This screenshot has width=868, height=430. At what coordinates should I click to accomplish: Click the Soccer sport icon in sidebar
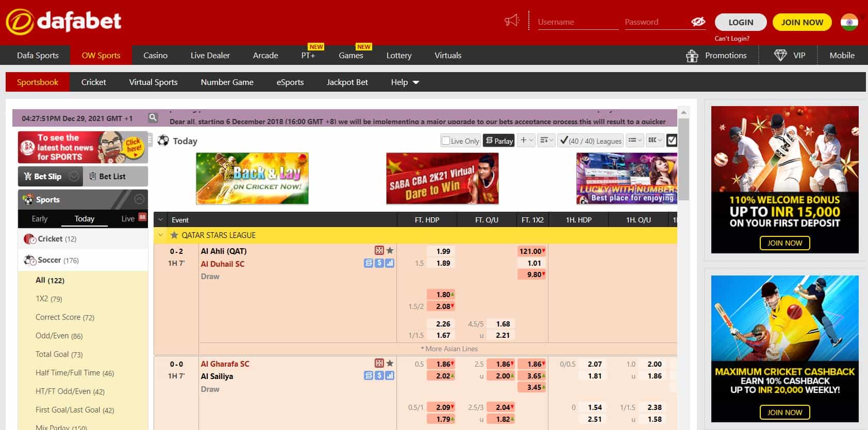coord(29,260)
